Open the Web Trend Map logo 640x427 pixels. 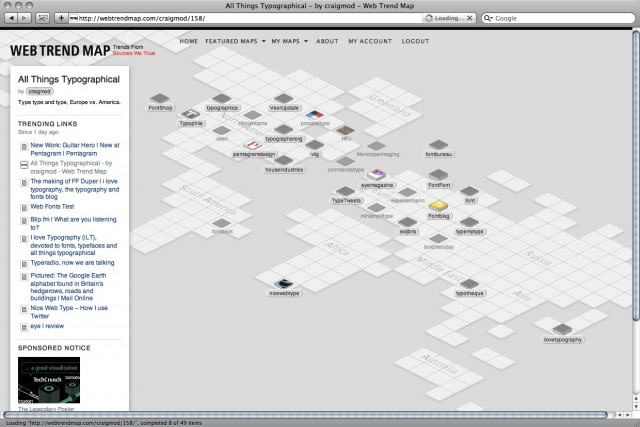tap(60, 51)
